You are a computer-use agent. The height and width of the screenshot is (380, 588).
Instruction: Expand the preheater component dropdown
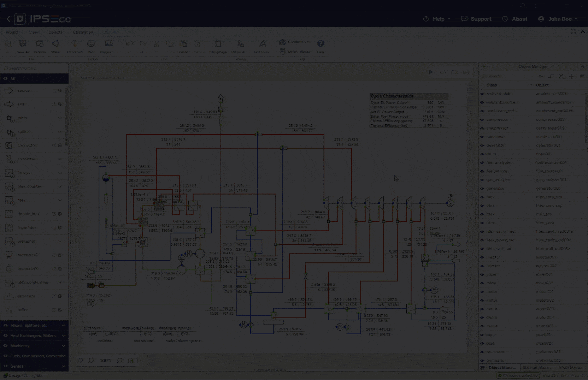coord(60,241)
